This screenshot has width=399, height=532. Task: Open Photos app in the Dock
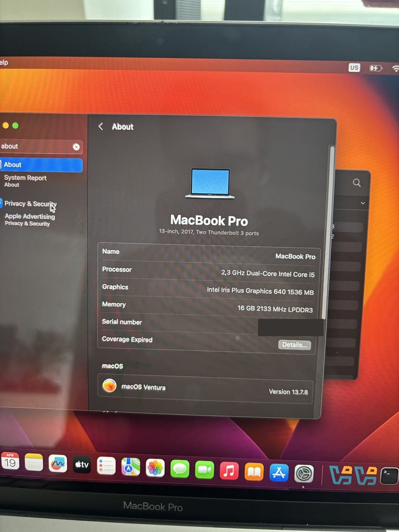(x=155, y=468)
